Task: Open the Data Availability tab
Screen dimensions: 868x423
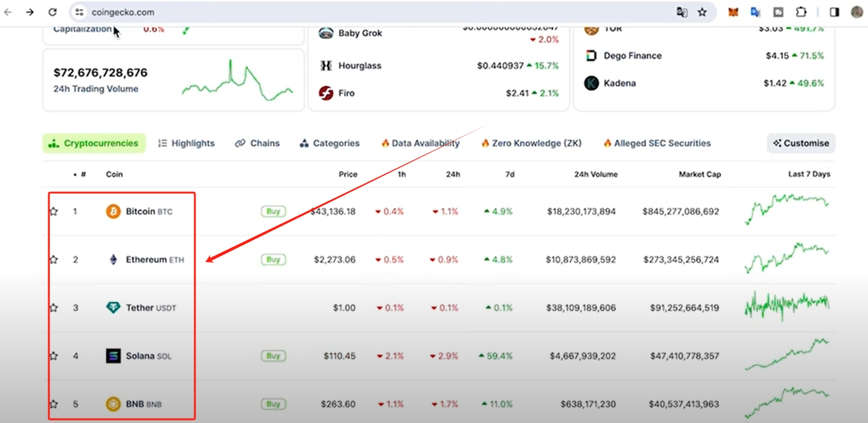Action: click(420, 143)
